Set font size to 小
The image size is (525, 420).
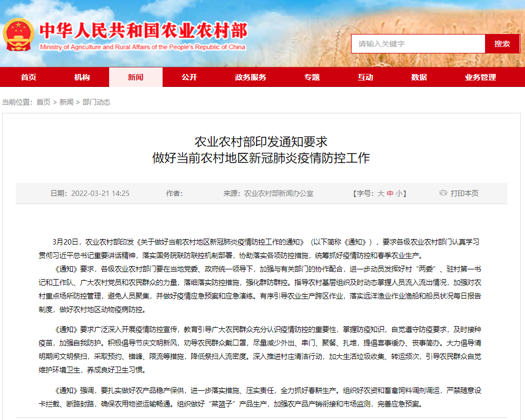point(399,193)
